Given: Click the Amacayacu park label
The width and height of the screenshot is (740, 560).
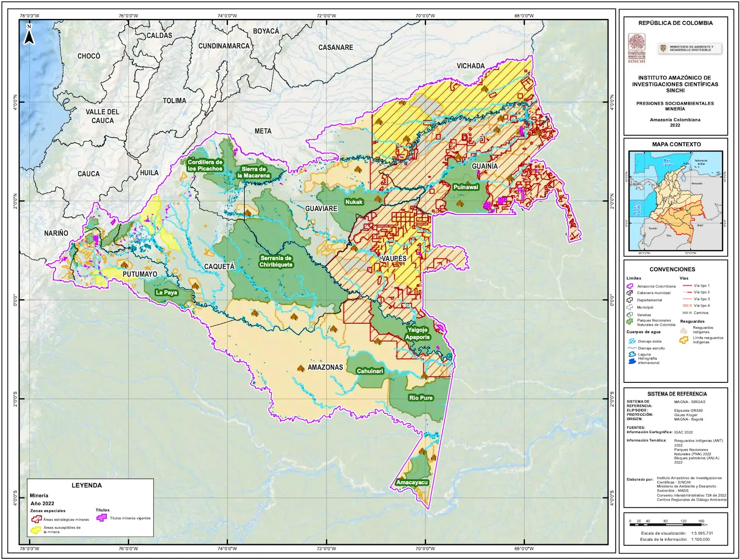Looking at the screenshot, I should pos(412,483).
